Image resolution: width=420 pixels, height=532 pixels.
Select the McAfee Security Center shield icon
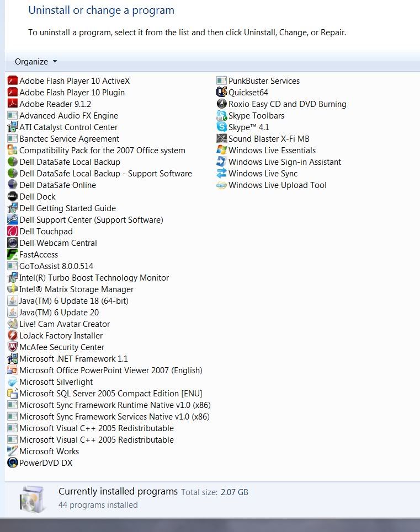pos(13,347)
